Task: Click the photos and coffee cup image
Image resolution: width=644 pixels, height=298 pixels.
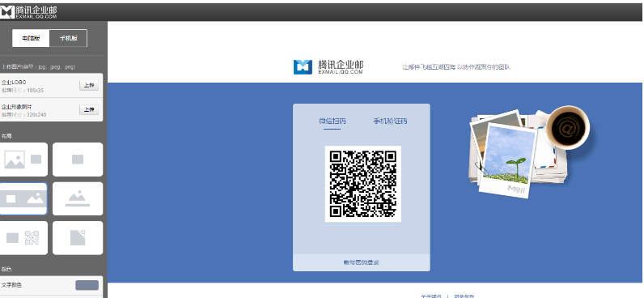Action: (529, 151)
